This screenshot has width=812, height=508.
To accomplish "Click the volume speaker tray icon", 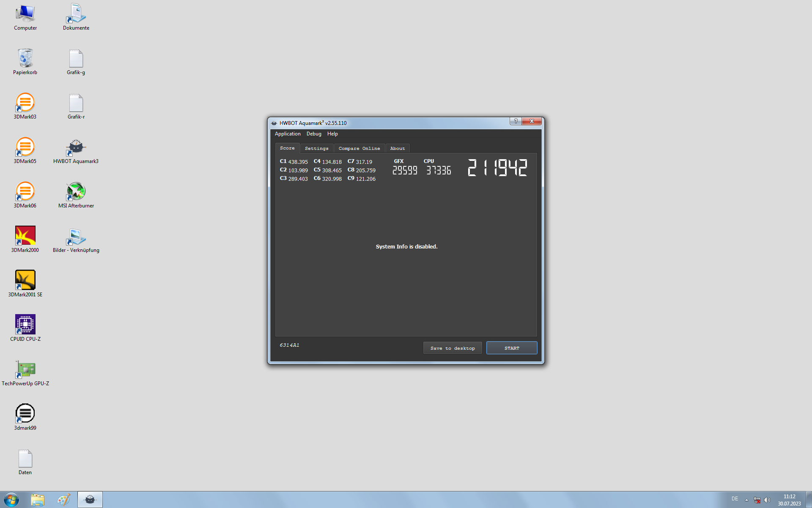I will coord(767,500).
